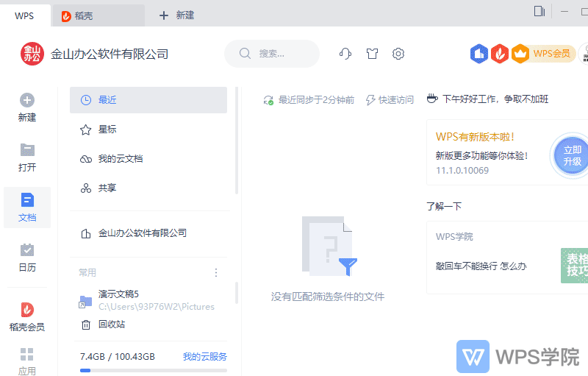588x376 pixels.
Task: Click the cloud storage usage bar
Action: pyautogui.click(x=154, y=370)
